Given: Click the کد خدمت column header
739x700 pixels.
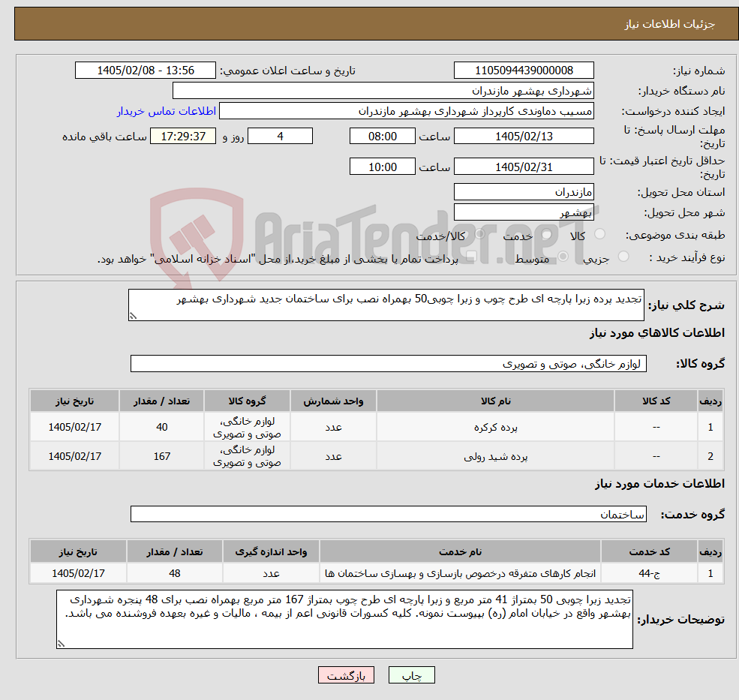Looking at the screenshot, I should coord(649,551).
